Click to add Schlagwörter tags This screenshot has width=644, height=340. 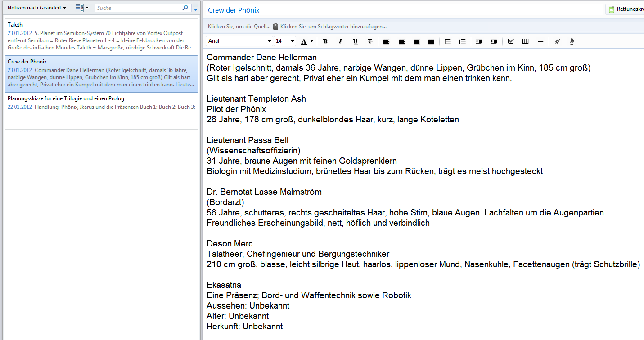click(333, 27)
